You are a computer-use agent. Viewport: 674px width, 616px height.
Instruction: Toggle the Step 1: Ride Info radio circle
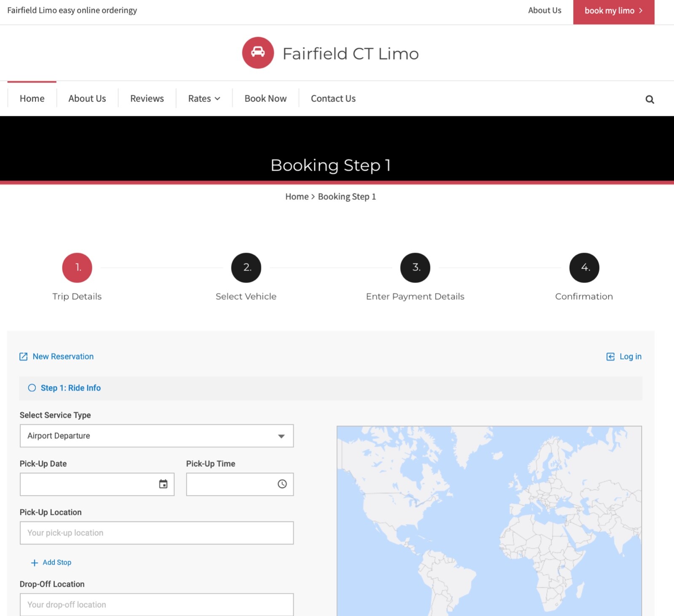[32, 388]
